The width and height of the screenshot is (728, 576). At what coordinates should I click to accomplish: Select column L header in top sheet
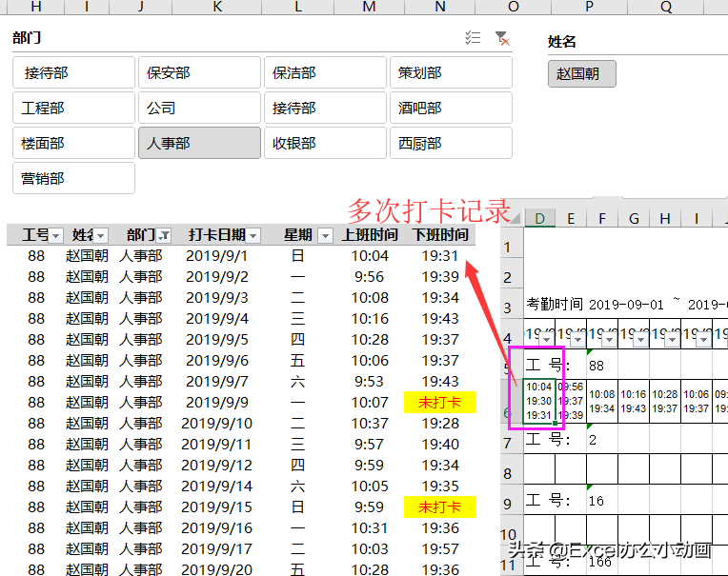point(297,7)
